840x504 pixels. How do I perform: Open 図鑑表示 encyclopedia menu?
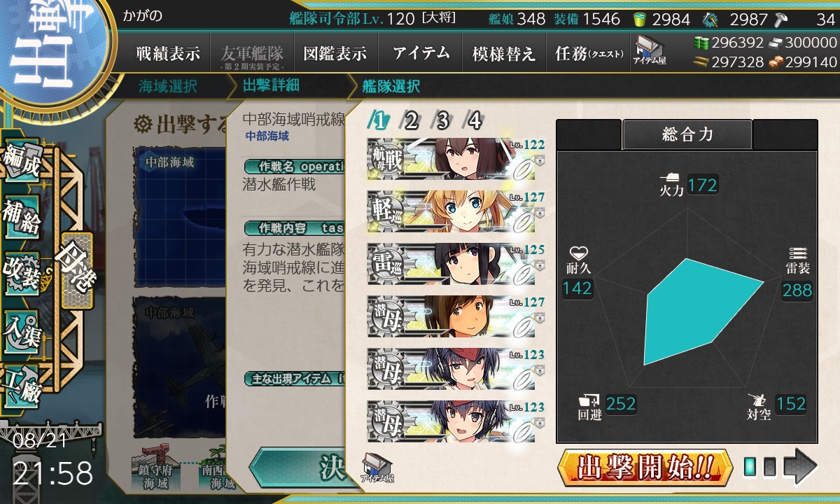point(335,53)
